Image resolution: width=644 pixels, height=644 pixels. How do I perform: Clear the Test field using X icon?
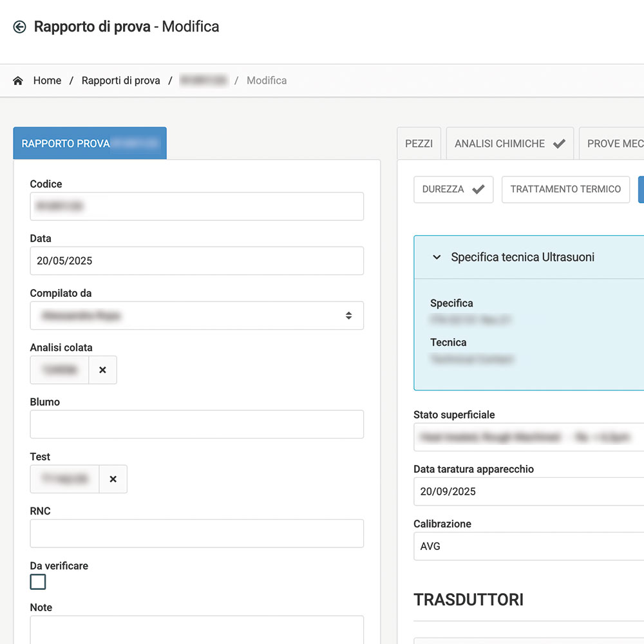click(113, 479)
